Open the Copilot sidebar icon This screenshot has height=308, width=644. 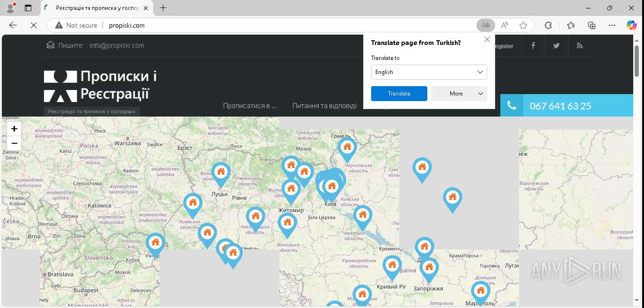tap(632, 25)
